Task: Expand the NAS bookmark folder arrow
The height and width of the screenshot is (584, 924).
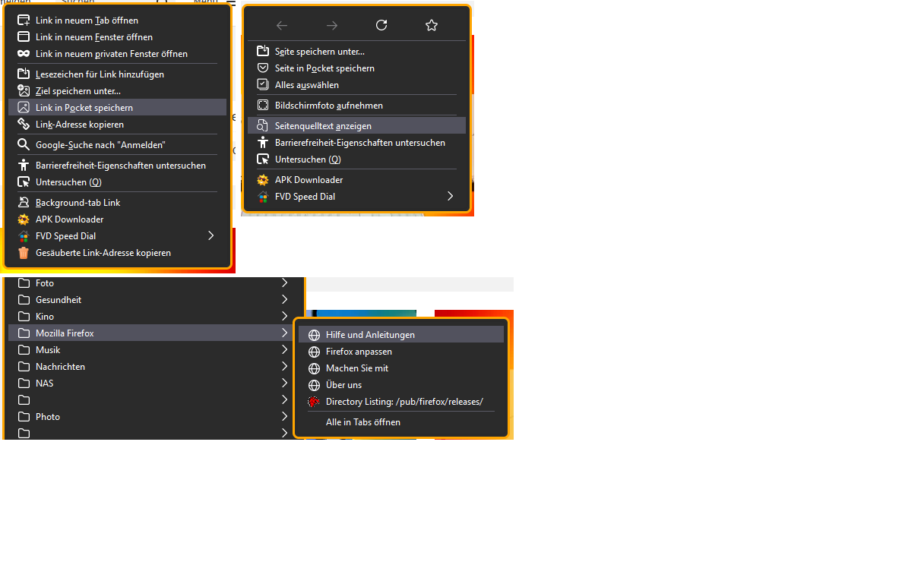Action: [285, 383]
